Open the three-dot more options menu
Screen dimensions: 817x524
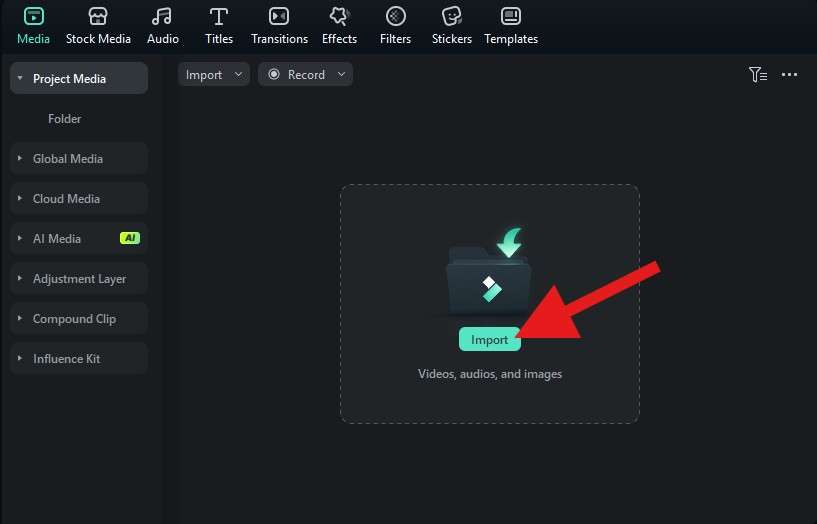(789, 74)
